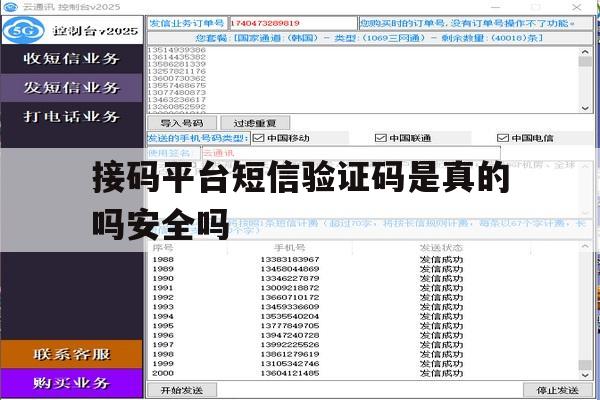Toggle 中国电信 checkbox
The height and width of the screenshot is (400, 600).
click(x=503, y=138)
